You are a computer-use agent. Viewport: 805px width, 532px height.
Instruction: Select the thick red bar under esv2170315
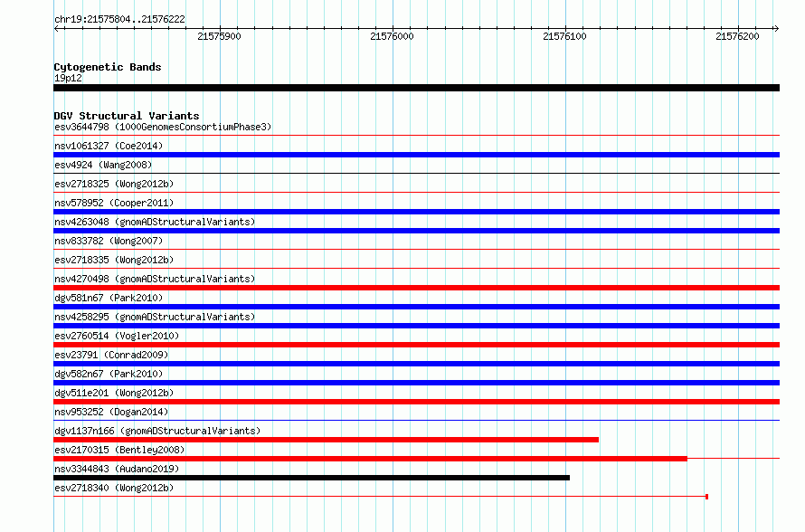(x=370, y=459)
